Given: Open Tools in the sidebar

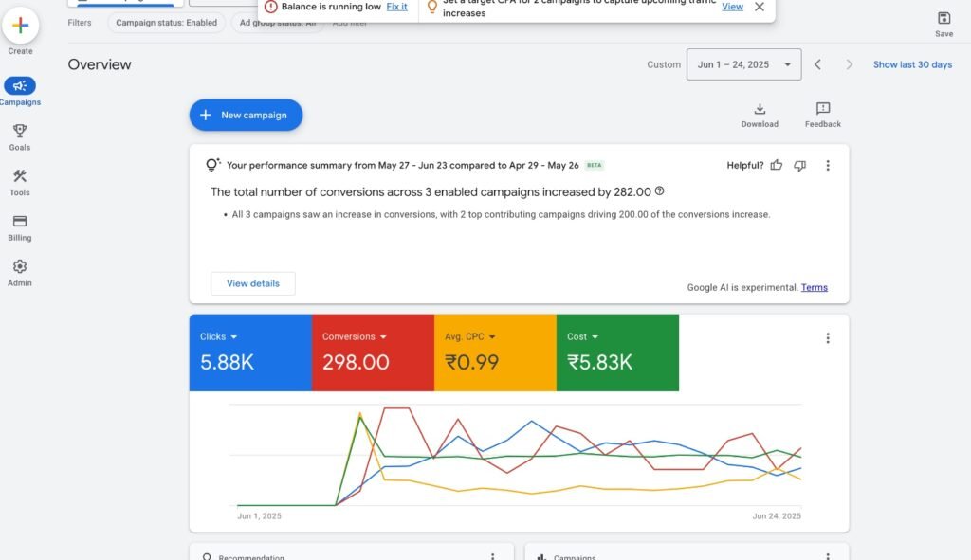Looking at the screenshot, I should (20, 183).
